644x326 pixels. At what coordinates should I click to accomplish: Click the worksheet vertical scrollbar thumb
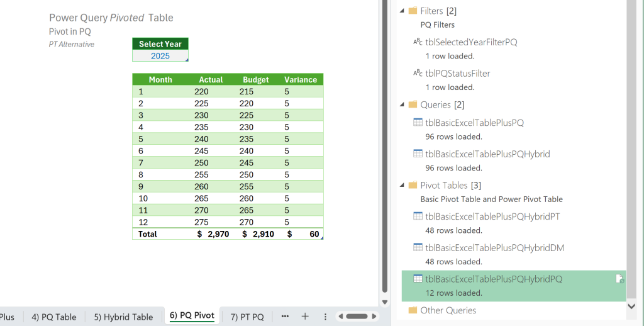tap(385, 146)
